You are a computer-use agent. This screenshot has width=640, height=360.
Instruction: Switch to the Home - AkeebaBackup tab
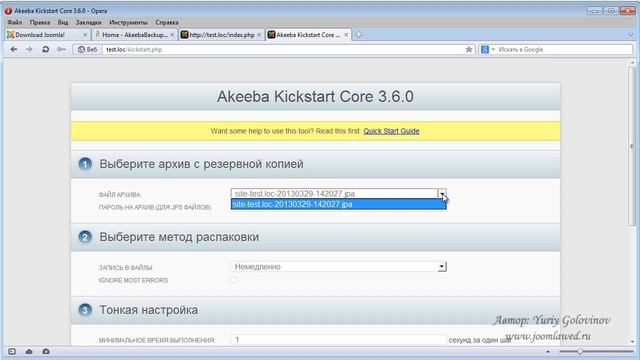pos(134,35)
